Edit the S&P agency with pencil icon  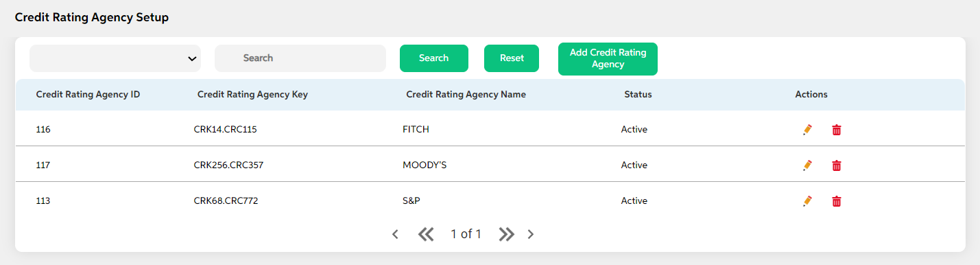pos(807,201)
